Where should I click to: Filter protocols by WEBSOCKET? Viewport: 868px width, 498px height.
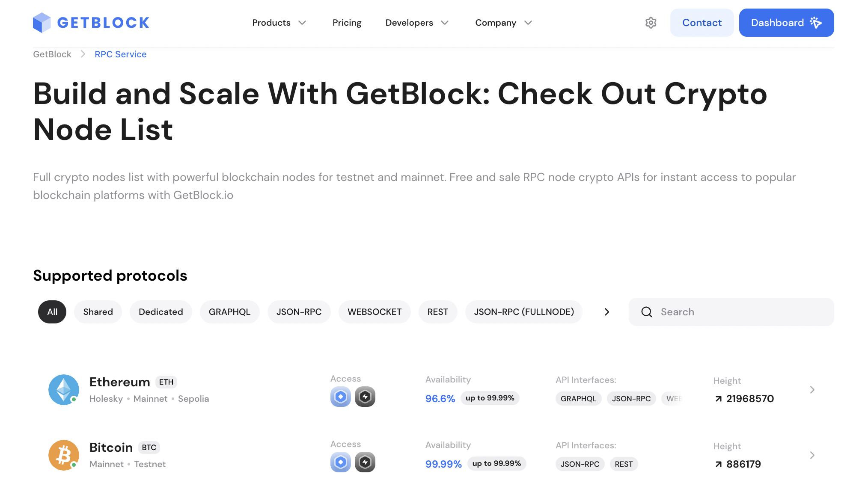(x=375, y=312)
